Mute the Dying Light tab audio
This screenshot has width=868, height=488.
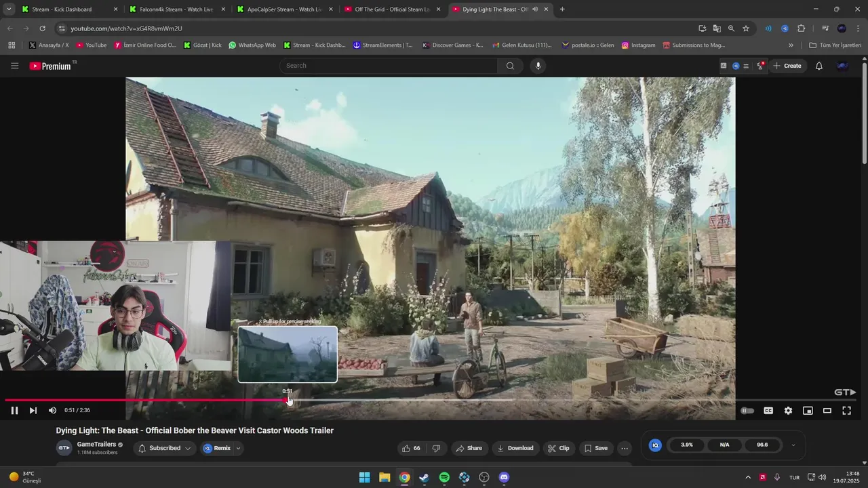pyautogui.click(x=535, y=9)
